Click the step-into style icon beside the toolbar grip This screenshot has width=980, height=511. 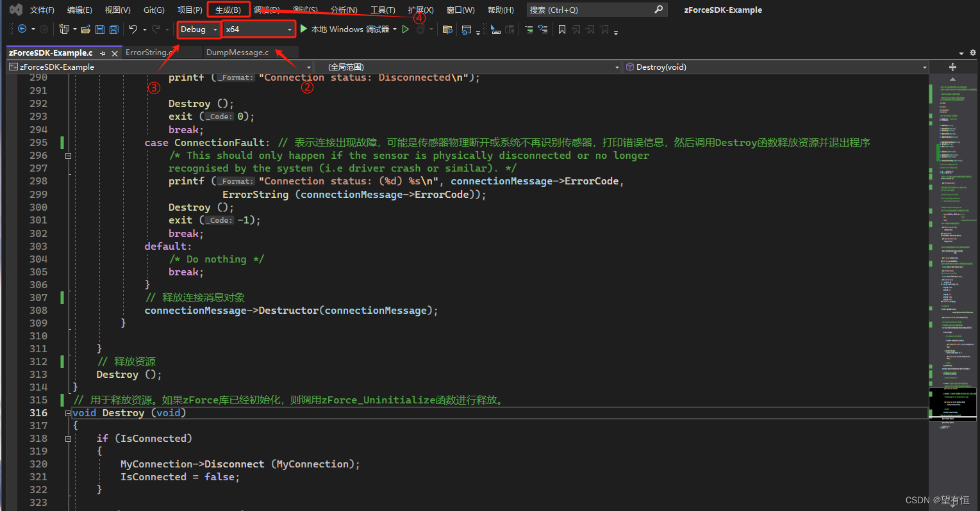click(x=495, y=29)
